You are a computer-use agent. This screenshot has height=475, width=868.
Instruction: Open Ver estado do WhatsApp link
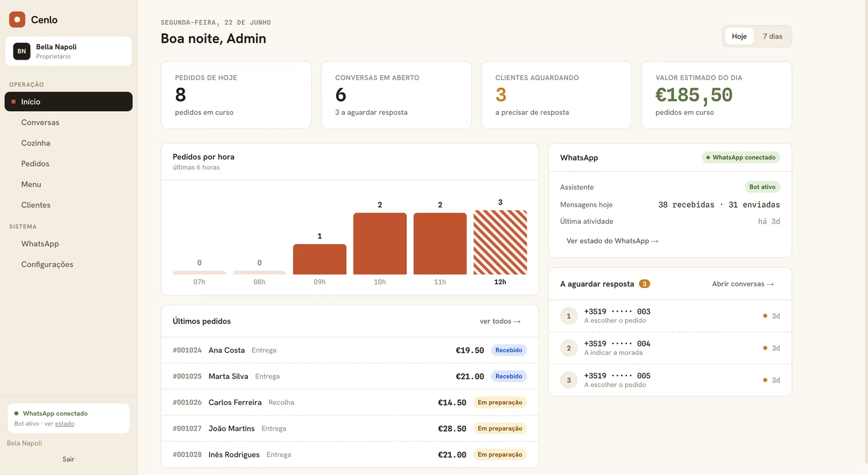[612, 241]
